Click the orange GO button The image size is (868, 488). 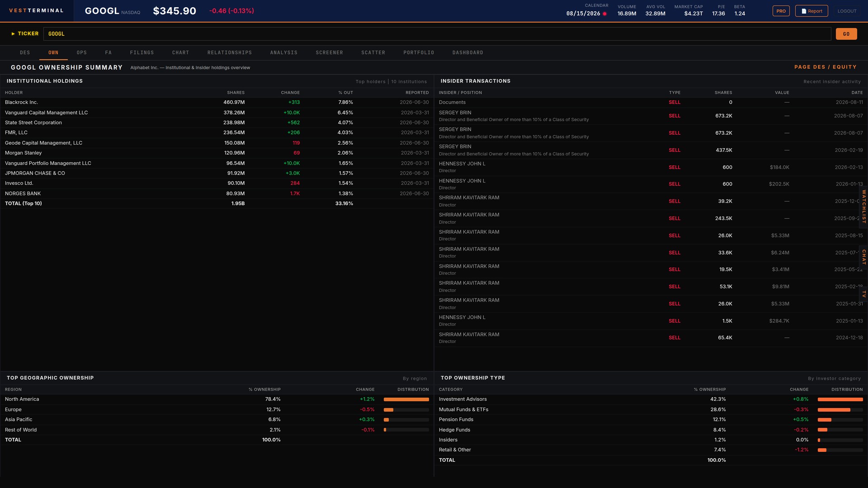(x=846, y=34)
